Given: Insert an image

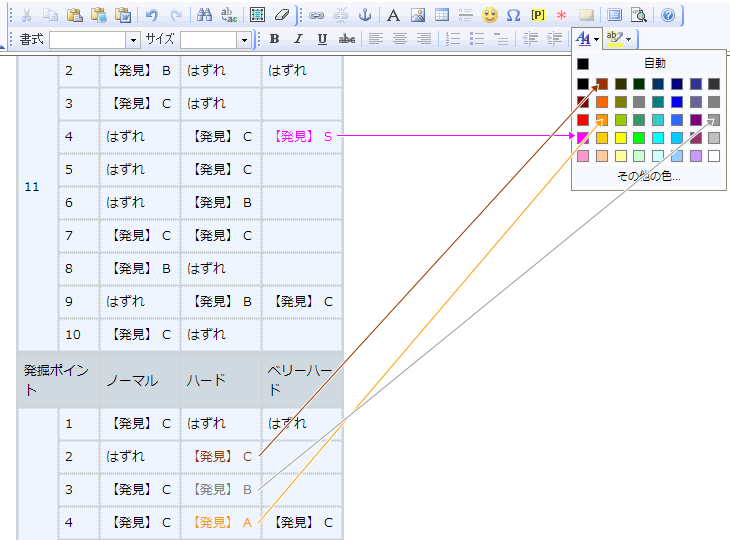Looking at the screenshot, I should (418, 15).
